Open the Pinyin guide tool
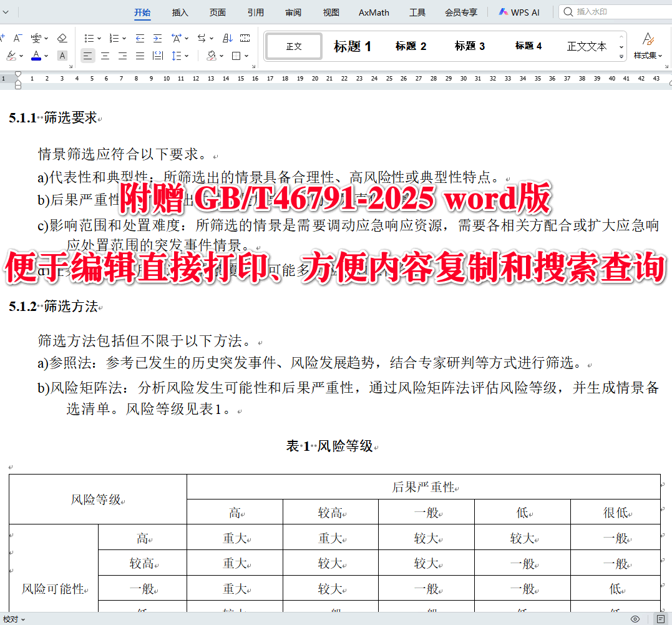Viewport: 672px width, 625px height. point(35,39)
